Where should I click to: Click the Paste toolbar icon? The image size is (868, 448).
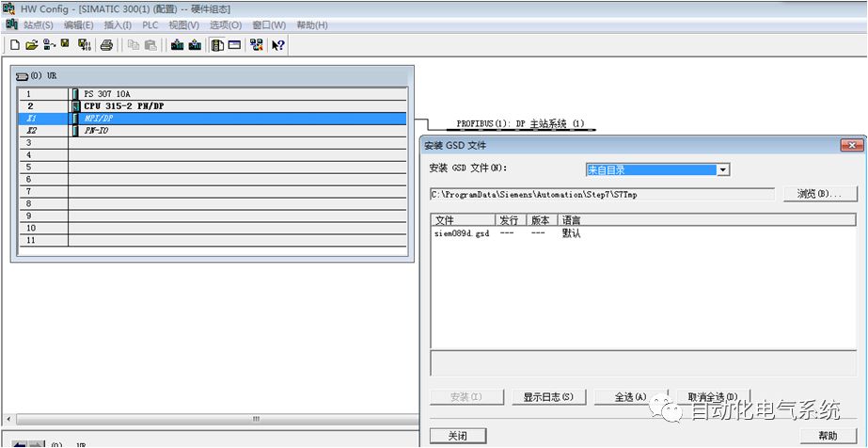click(x=150, y=45)
